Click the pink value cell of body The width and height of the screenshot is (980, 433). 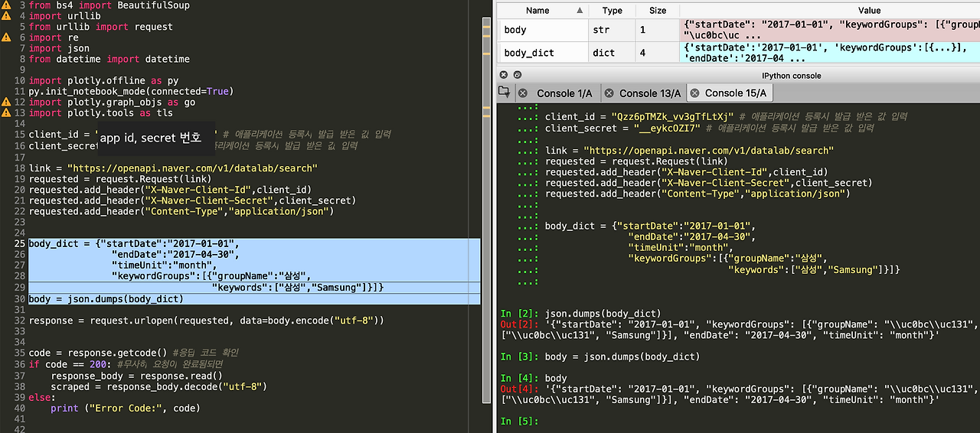coord(830,30)
